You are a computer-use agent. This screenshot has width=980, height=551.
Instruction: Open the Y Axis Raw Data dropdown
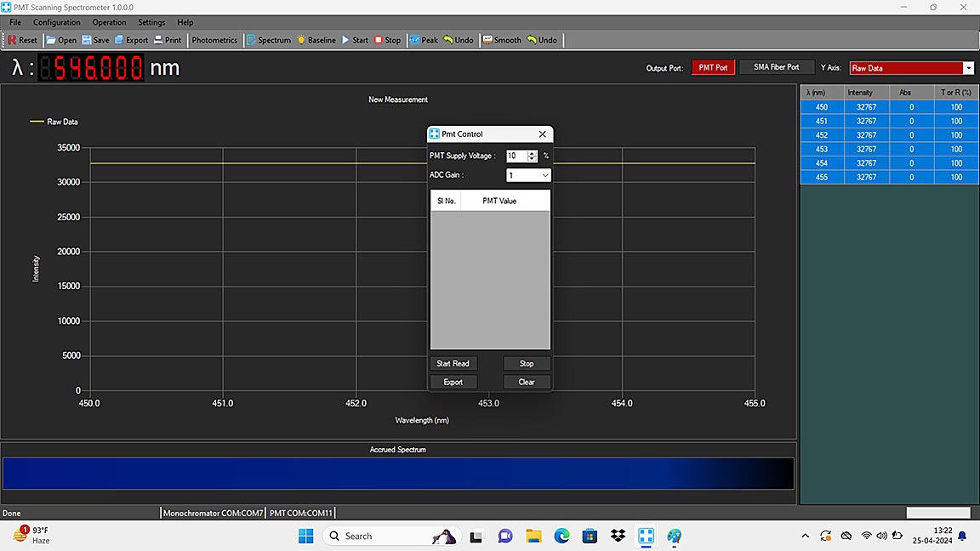968,68
